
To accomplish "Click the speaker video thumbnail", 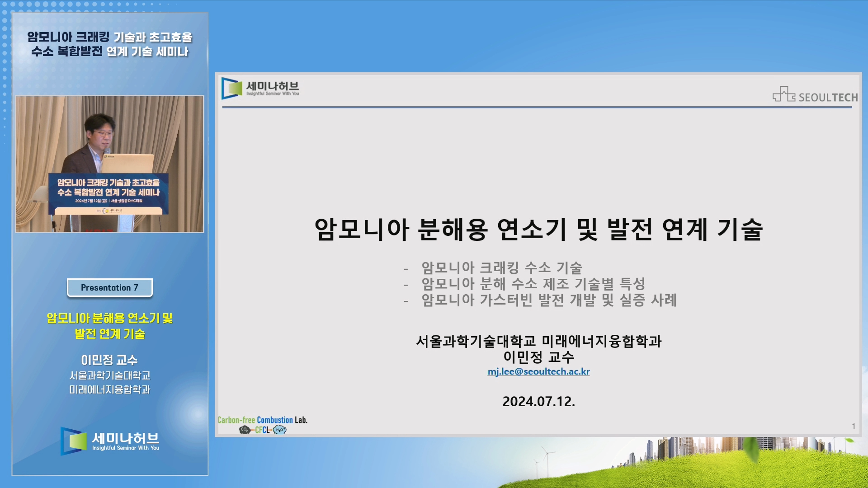I will click(110, 164).
